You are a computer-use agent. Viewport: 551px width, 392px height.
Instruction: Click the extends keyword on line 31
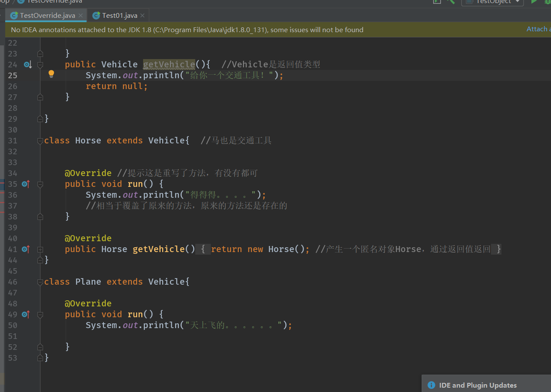tap(125, 141)
